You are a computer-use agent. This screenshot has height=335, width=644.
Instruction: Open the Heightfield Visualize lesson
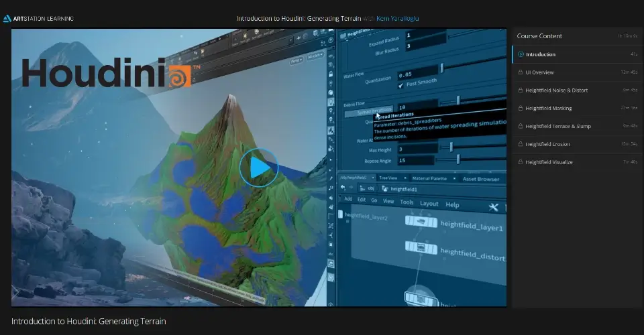coord(578,162)
